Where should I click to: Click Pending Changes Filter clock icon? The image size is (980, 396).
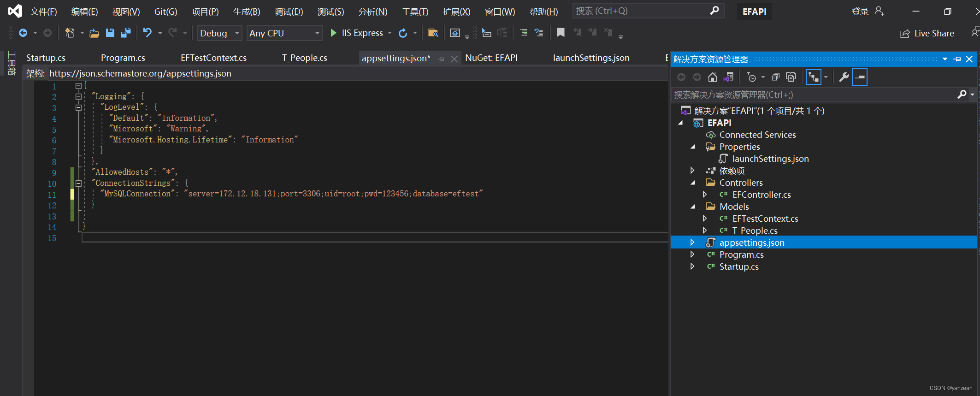[x=751, y=77]
